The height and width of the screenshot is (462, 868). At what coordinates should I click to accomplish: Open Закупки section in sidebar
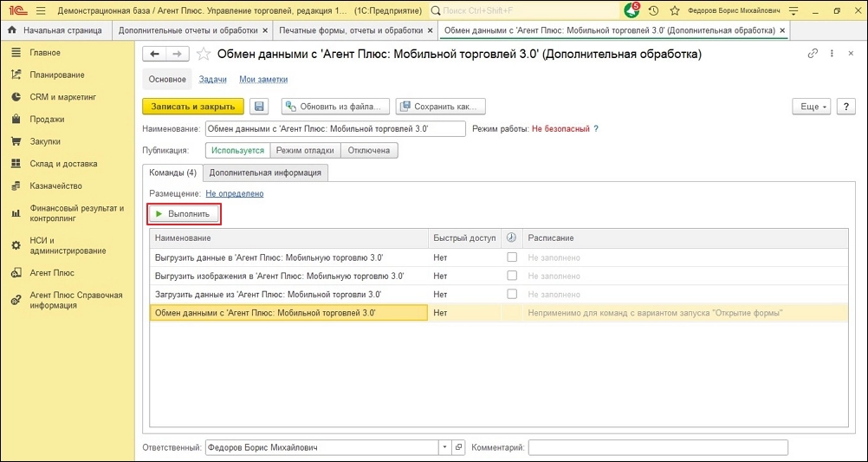tap(45, 141)
